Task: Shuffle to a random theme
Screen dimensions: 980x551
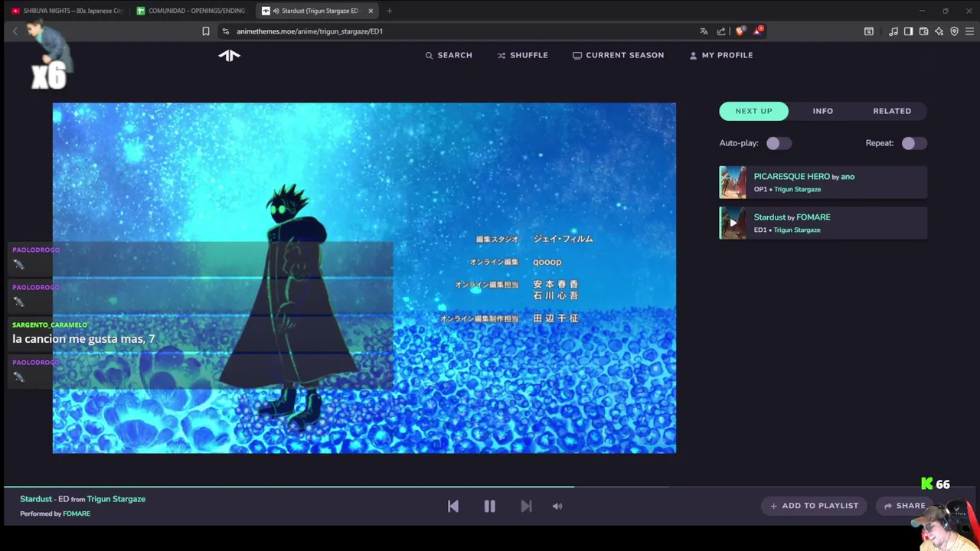Action: pos(523,55)
